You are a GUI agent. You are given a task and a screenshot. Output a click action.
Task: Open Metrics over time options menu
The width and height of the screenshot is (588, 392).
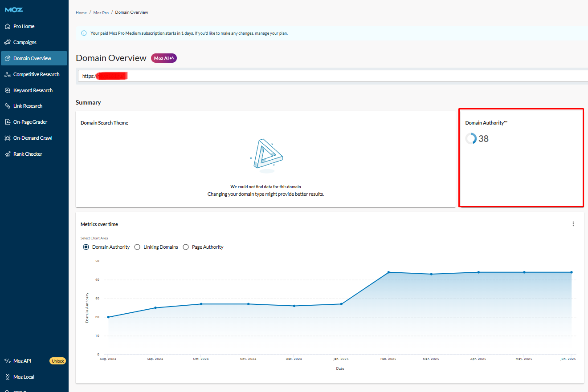pos(573,224)
